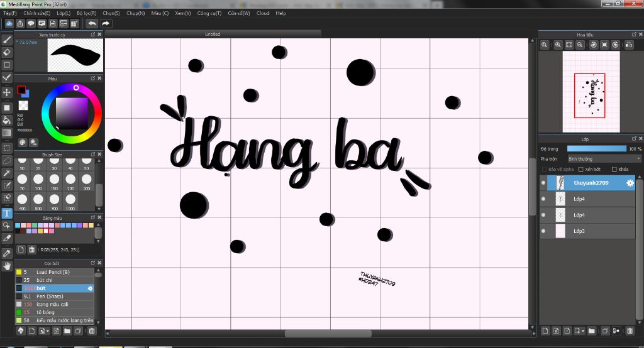
Task: Open the Lớp(L) menu
Action: pos(64,13)
